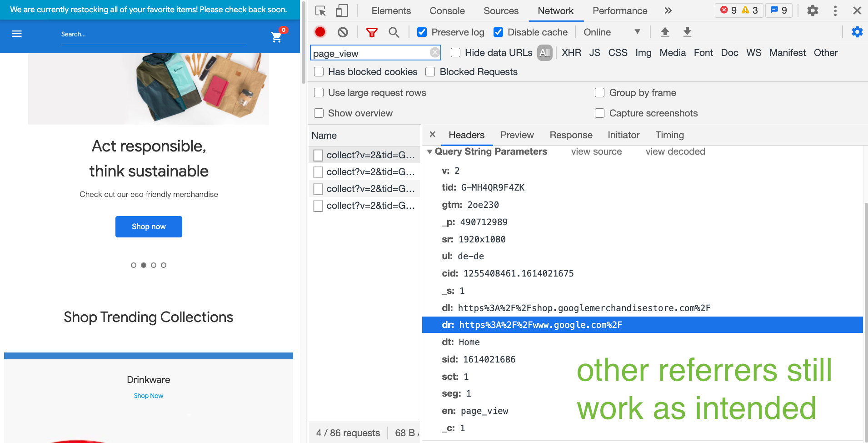Click the import HAR upload arrow

tap(665, 32)
